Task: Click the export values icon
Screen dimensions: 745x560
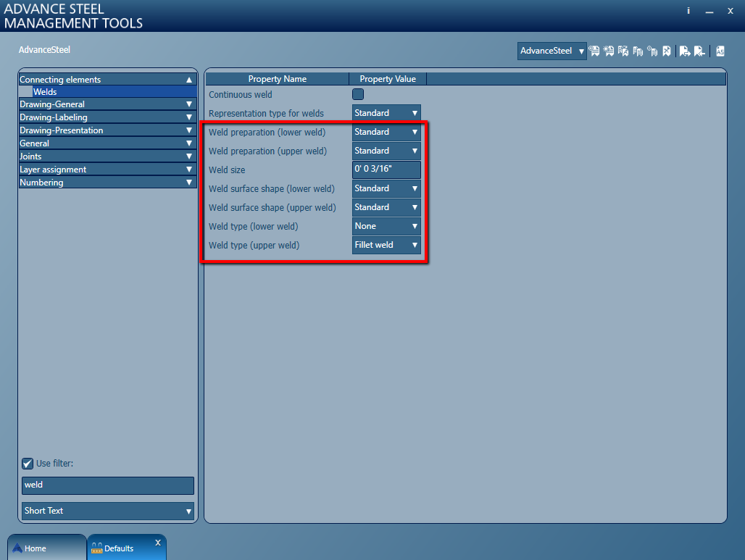Action: pos(684,51)
